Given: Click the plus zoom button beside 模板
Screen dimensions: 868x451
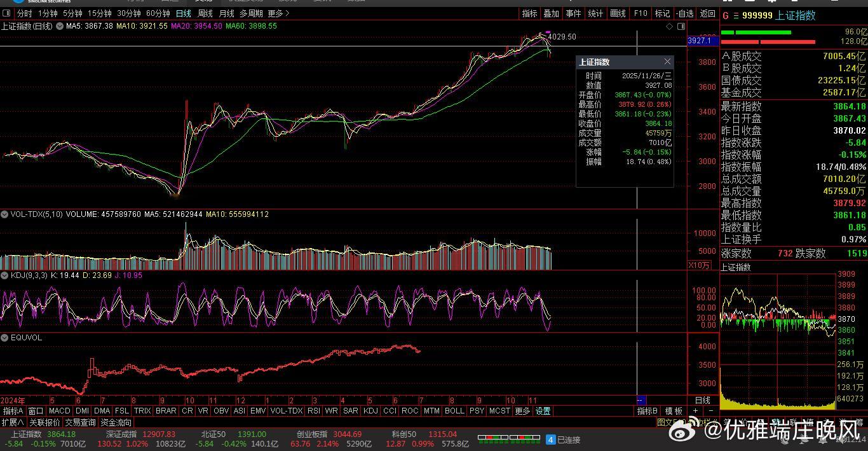Looking at the screenshot, I should [695, 411].
